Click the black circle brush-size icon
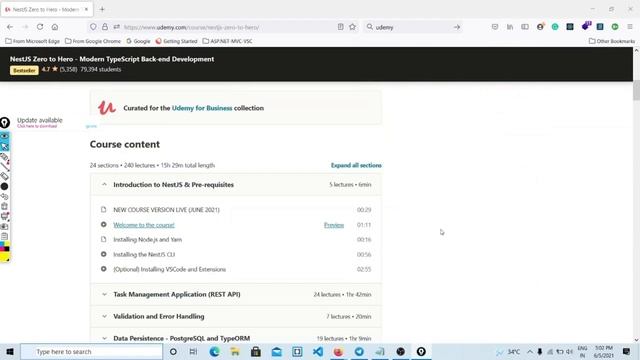 click(4, 187)
